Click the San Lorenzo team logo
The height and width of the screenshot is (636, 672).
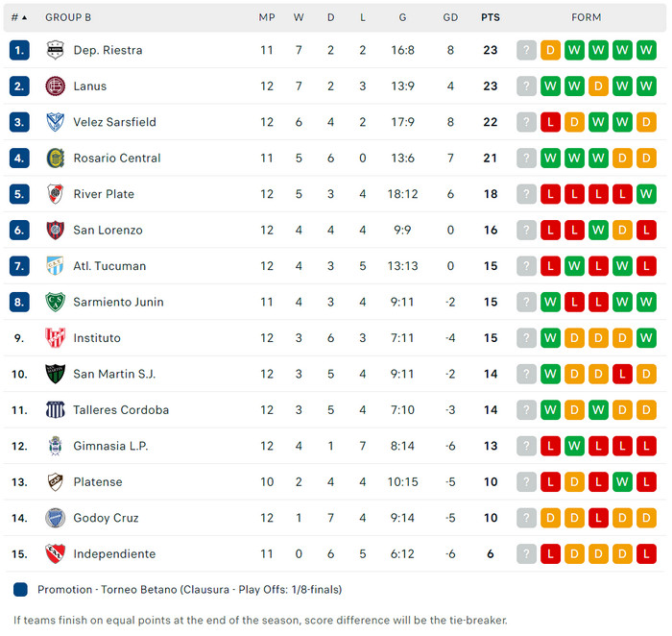click(55, 231)
